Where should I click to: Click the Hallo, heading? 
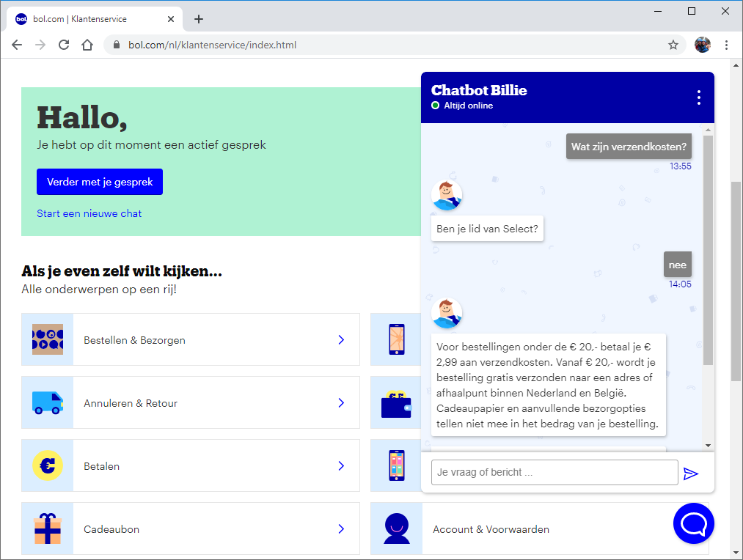pos(82,117)
